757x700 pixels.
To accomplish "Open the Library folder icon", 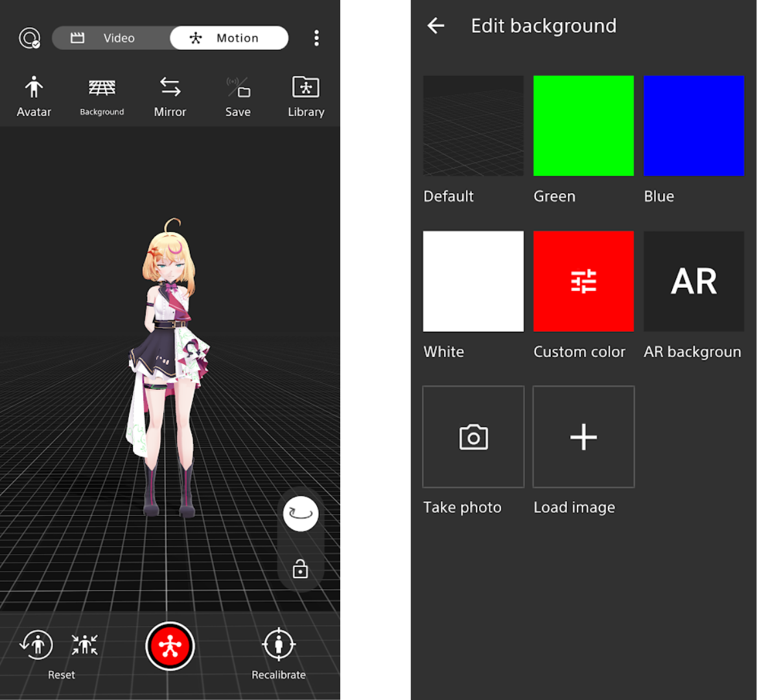I will (x=306, y=87).
